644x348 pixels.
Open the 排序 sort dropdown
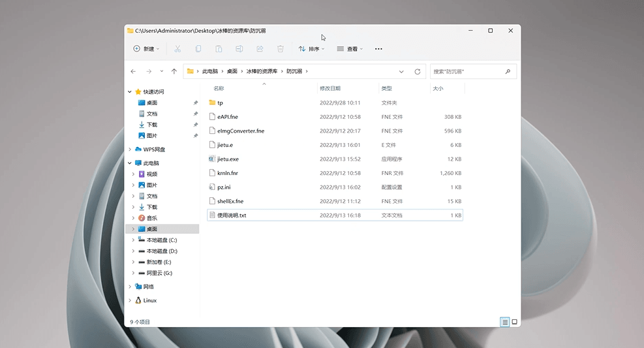(x=312, y=49)
